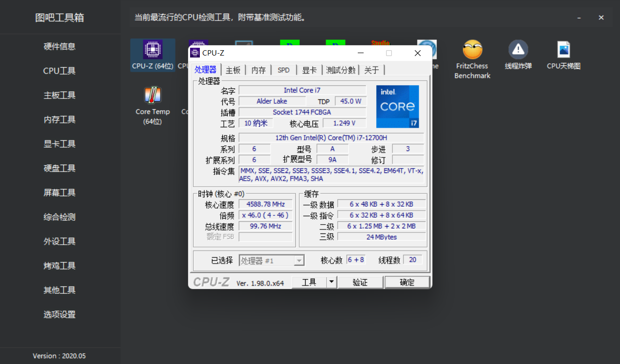The width and height of the screenshot is (620, 364).
Task: Click the thread count value 20
Action: pos(412,260)
